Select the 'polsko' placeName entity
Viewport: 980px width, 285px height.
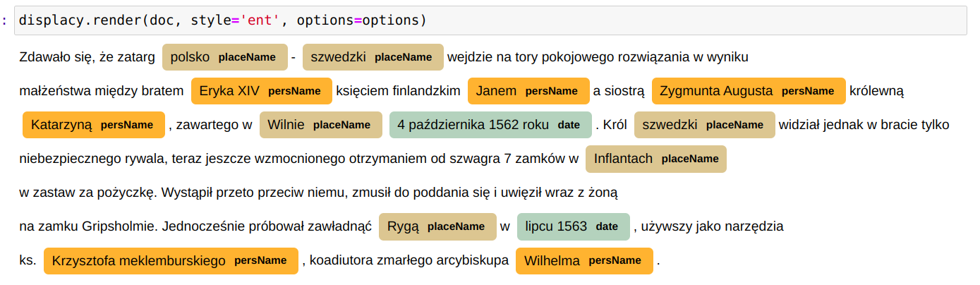(225, 57)
